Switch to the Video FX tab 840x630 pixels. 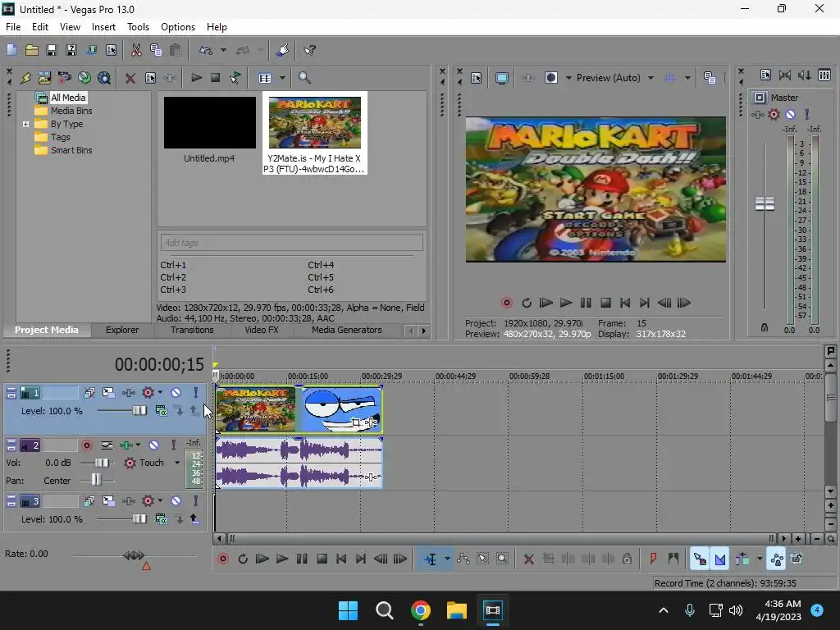262,330
